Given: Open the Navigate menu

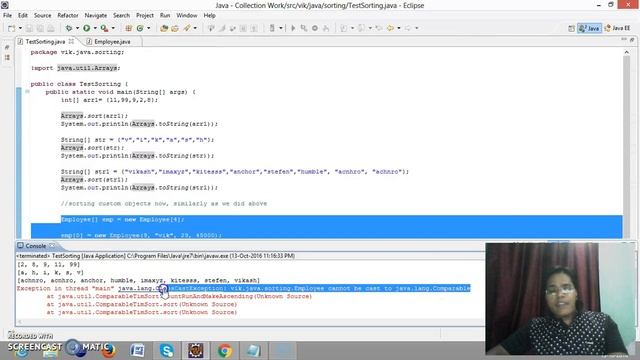Looking at the screenshot, I should point(96,16).
